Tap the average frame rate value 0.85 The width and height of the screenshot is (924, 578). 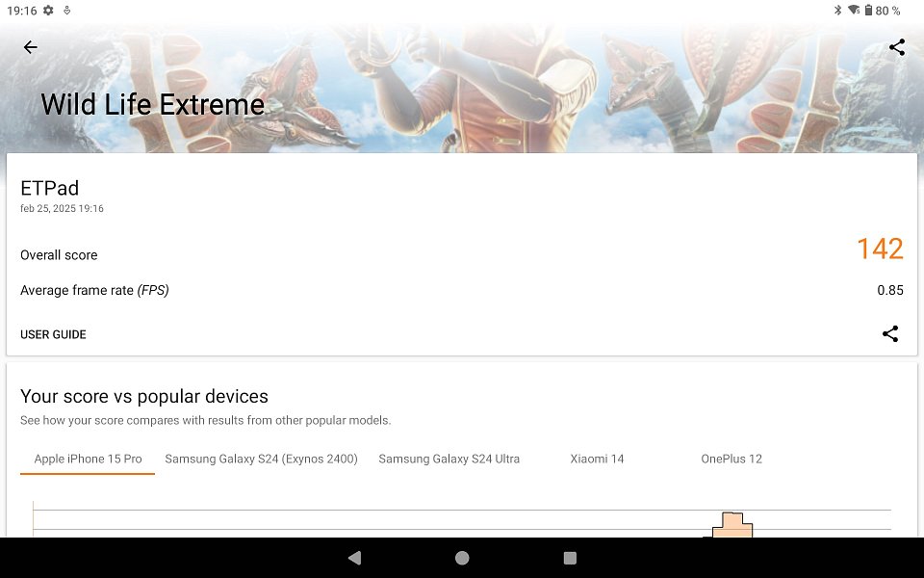[x=889, y=290]
